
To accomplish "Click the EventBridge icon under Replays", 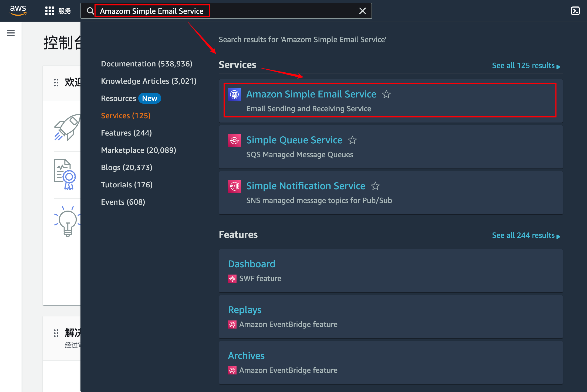I will [232, 324].
